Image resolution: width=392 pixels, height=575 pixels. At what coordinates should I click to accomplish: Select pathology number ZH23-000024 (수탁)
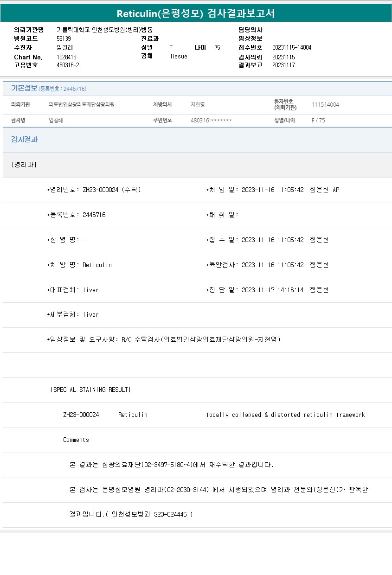tap(111, 190)
